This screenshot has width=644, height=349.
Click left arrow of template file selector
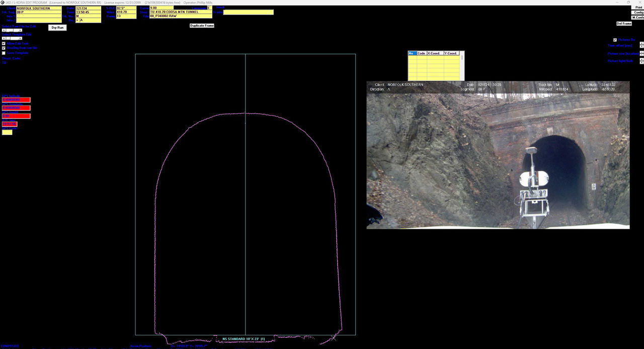[4, 38]
